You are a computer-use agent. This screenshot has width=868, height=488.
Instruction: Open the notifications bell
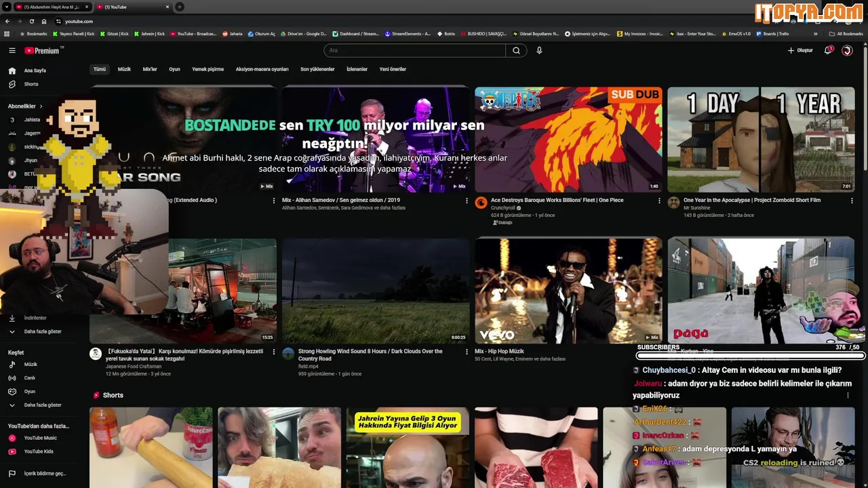(x=828, y=50)
